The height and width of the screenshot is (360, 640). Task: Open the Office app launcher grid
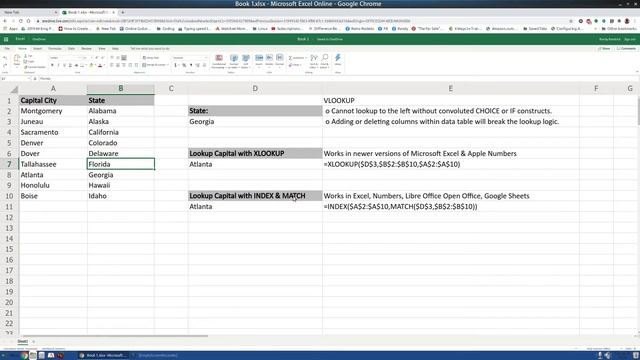coord(6,39)
